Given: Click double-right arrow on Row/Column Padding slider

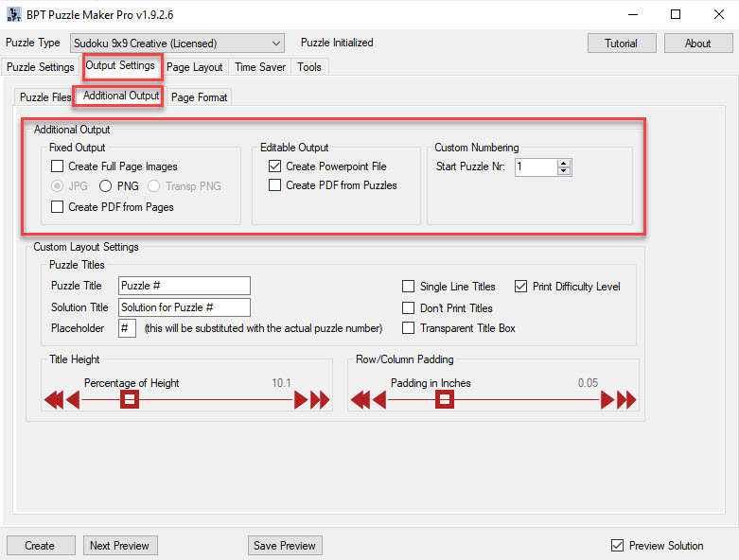Looking at the screenshot, I should click(627, 400).
